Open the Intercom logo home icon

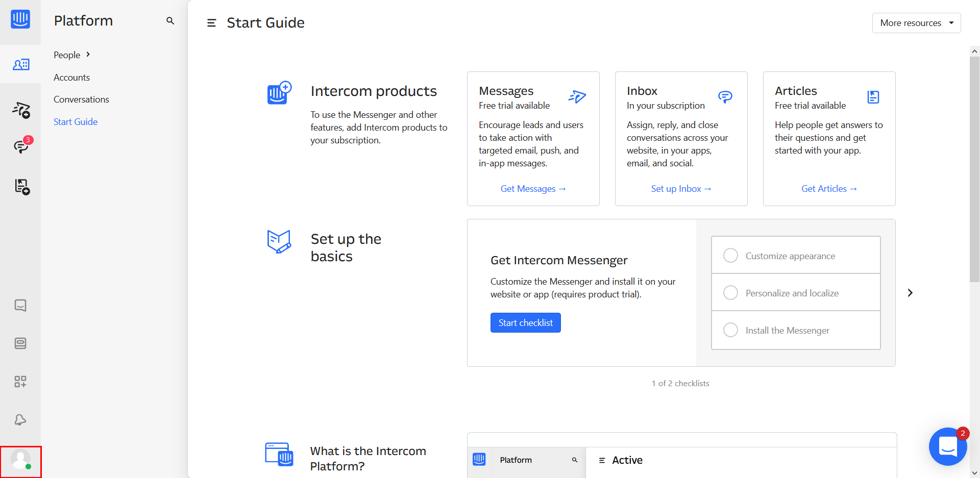pos(20,19)
